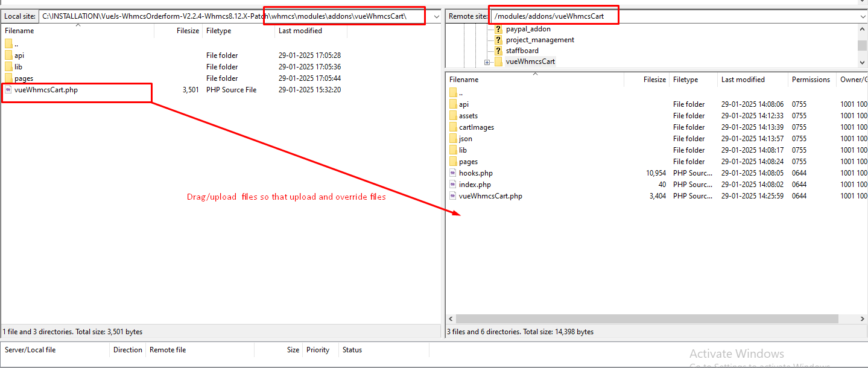
Task: Open the Remote site path dropdown
Action: click(862, 16)
